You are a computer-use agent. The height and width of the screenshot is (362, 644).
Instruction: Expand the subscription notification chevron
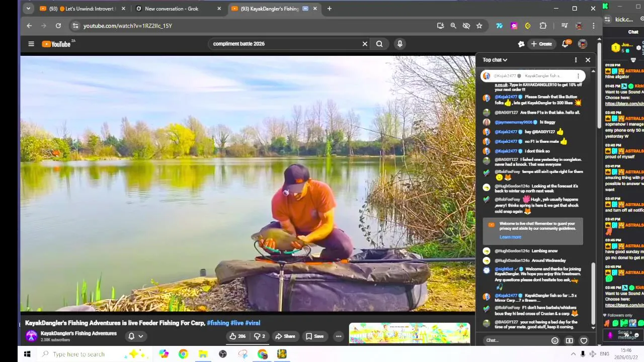(141, 336)
